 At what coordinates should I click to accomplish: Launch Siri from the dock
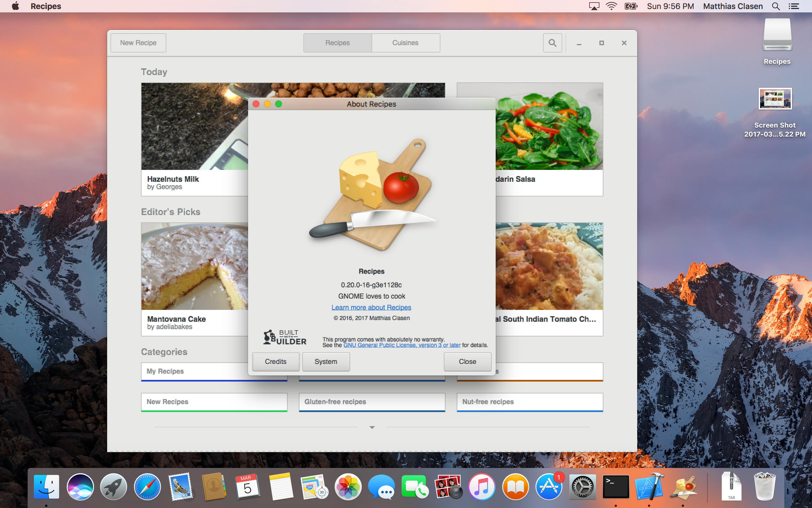[x=80, y=487]
